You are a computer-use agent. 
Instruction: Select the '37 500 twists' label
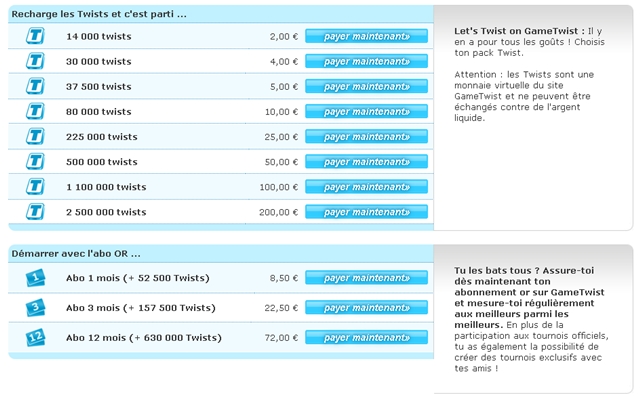99,86
